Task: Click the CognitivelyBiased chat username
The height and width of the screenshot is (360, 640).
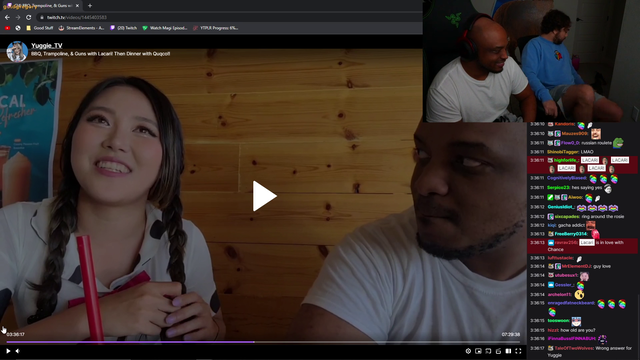Action: click(x=567, y=178)
